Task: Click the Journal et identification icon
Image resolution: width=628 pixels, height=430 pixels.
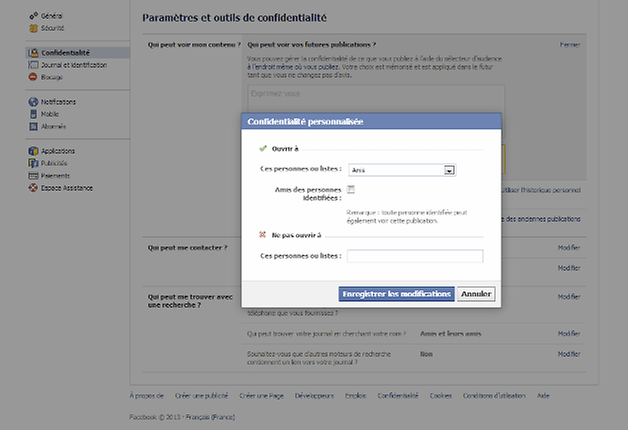Action: (x=33, y=65)
